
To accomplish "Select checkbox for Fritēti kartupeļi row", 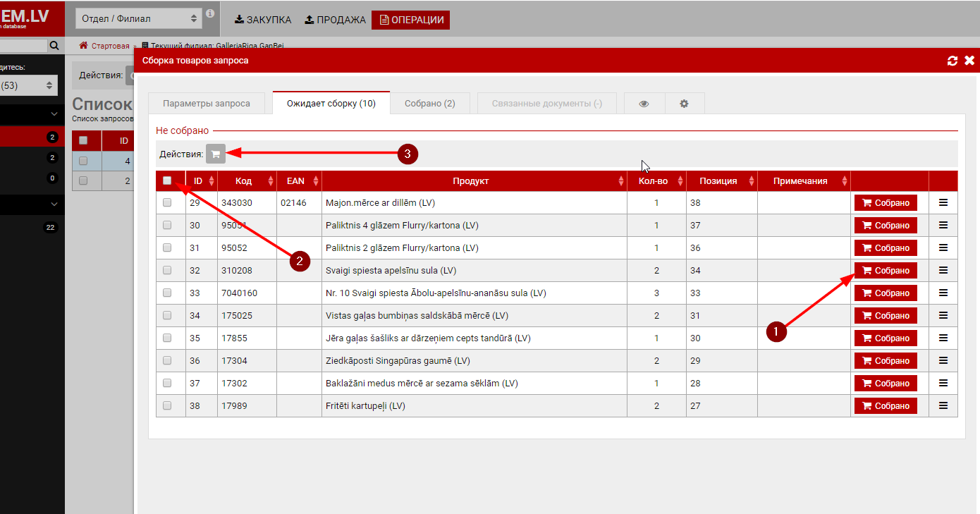I will coord(167,406).
